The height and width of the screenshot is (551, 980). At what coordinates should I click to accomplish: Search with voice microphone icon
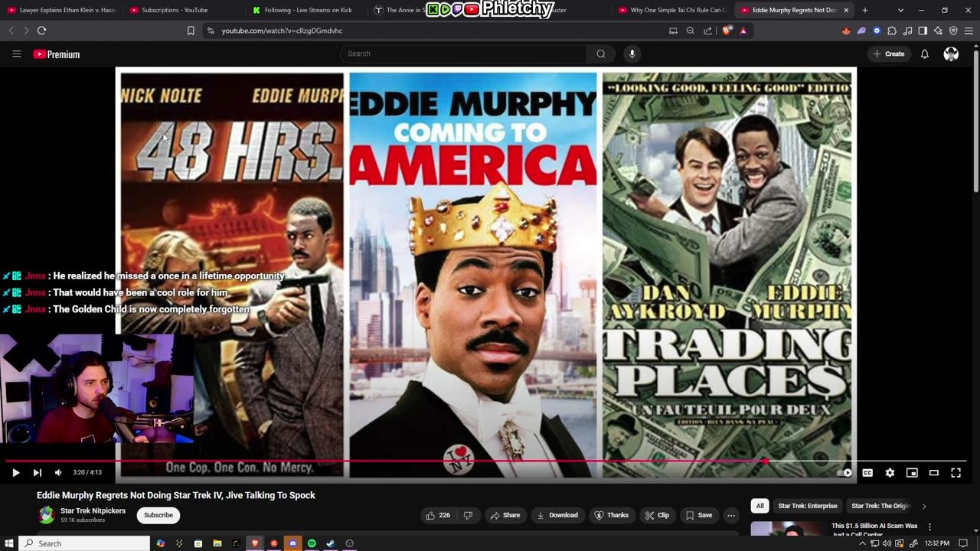tap(632, 54)
